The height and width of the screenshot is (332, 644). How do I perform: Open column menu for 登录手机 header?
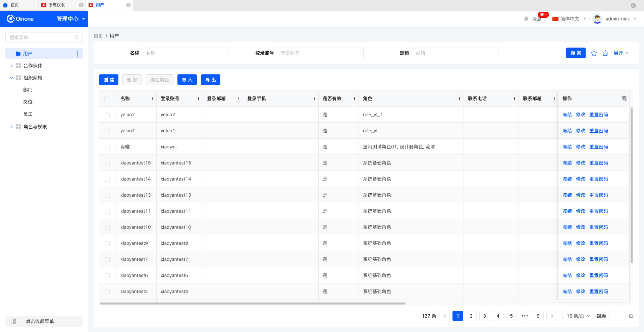click(x=314, y=98)
